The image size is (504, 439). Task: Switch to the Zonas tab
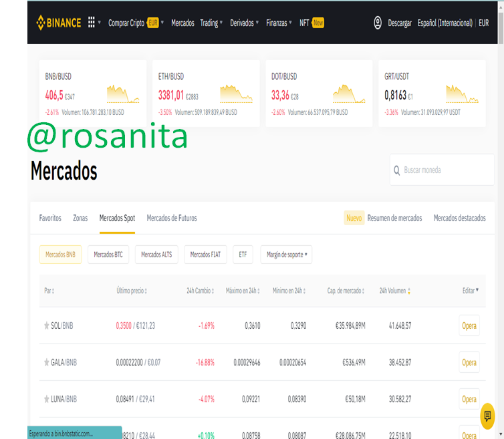[x=80, y=218]
